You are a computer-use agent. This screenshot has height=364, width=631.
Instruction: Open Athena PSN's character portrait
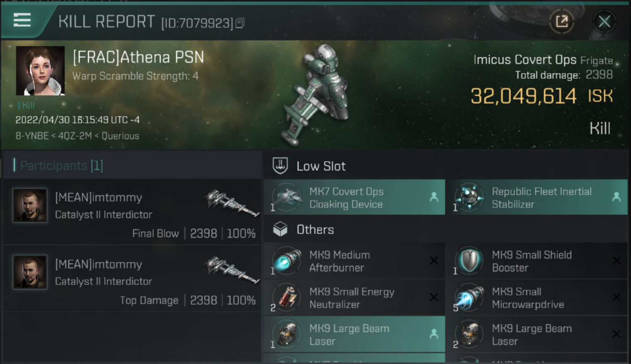(40, 70)
